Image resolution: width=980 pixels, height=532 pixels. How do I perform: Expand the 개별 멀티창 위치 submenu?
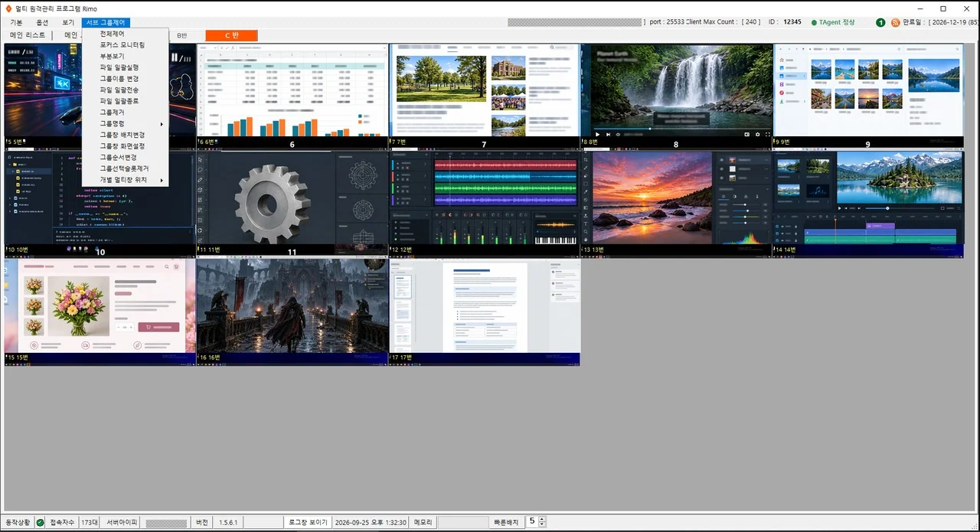click(125, 180)
